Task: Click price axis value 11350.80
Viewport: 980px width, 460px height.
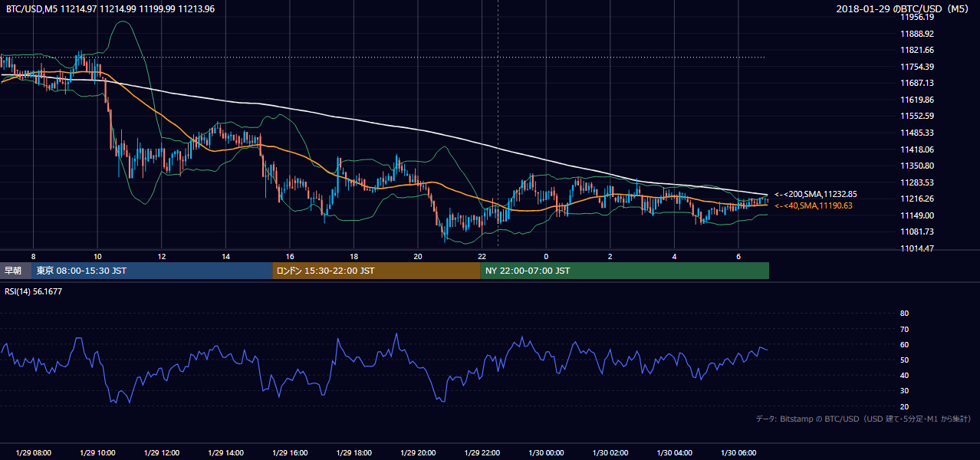Action: tap(917, 166)
